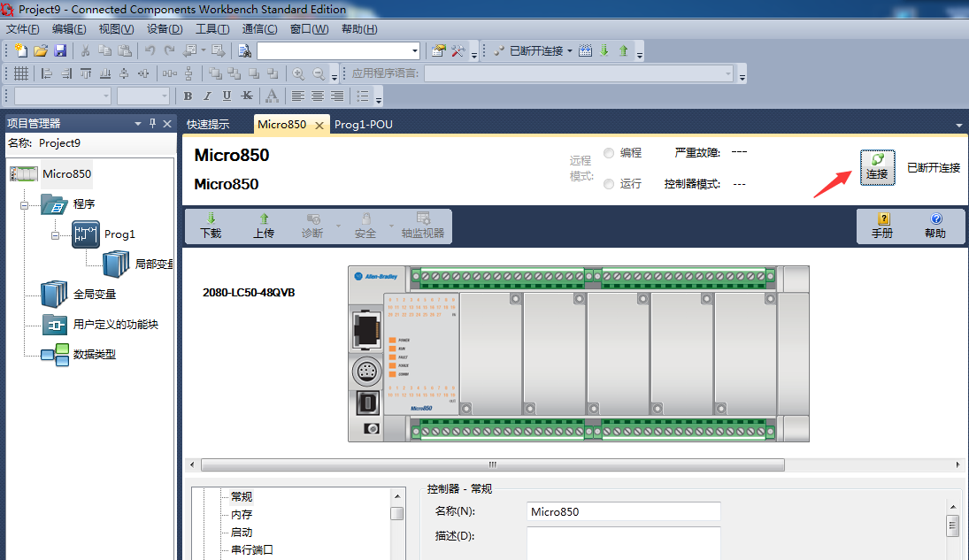Image resolution: width=969 pixels, height=560 pixels.
Task: Switch to the 快速提示 tab
Action: tap(208, 125)
